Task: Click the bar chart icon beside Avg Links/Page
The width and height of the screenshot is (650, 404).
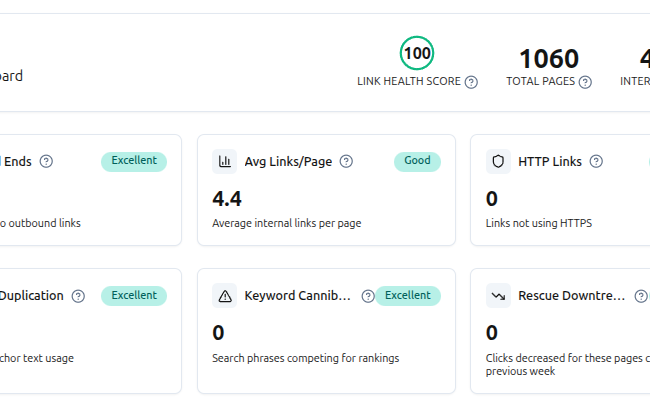Action: (x=224, y=161)
